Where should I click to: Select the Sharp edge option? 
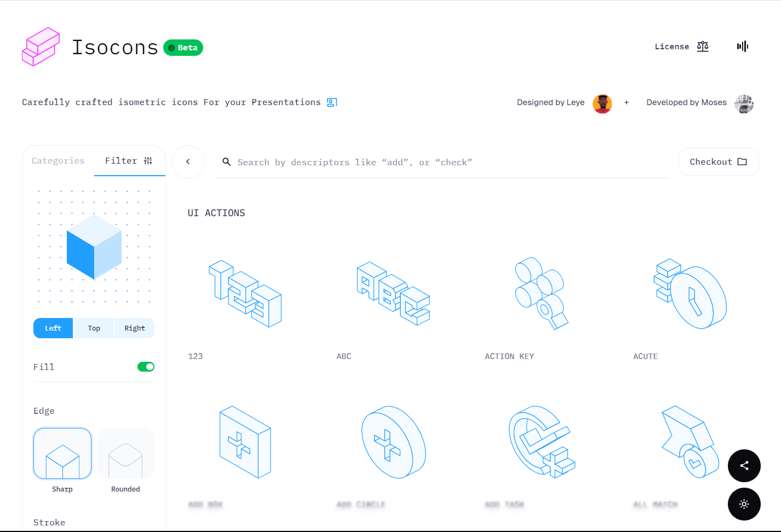(x=62, y=454)
